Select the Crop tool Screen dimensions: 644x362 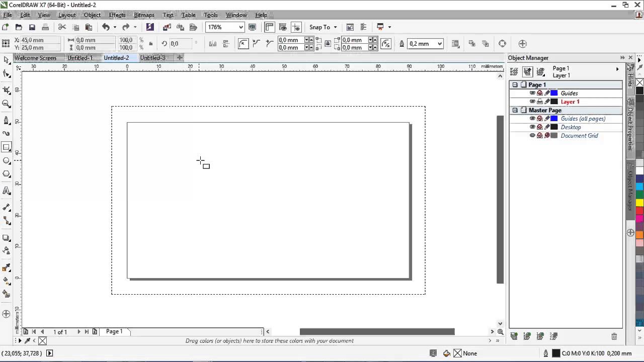click(6, 90)
